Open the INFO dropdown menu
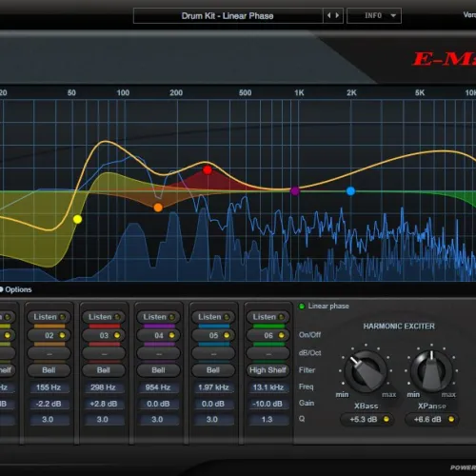The width and height of the screenshot is (476, 476). [374, 15]
